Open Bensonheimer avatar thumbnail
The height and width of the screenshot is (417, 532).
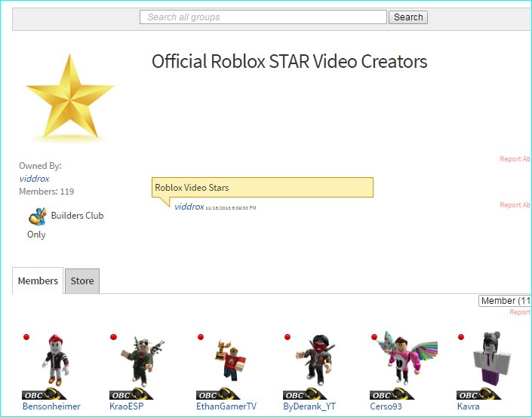click(57, 360)
